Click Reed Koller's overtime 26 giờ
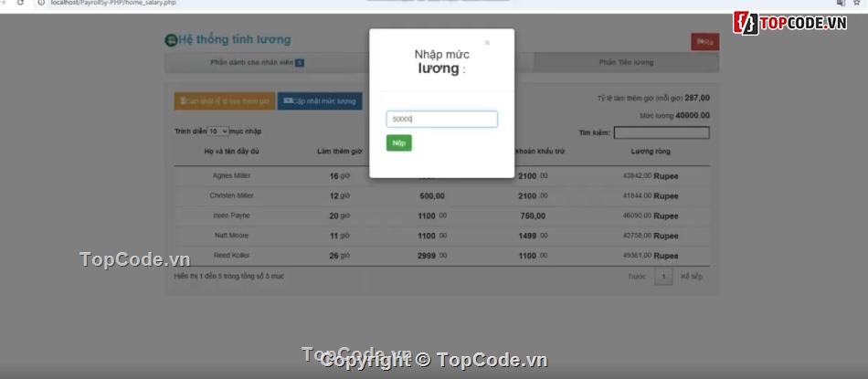 (x=339, y=256)
